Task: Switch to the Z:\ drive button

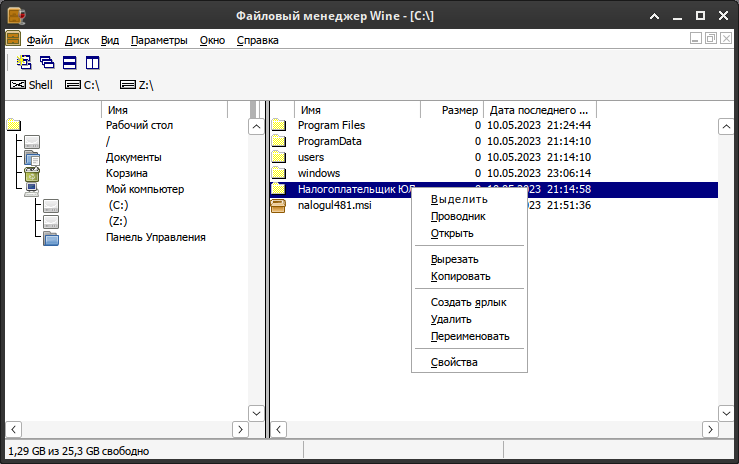Action: click(137, 85)
